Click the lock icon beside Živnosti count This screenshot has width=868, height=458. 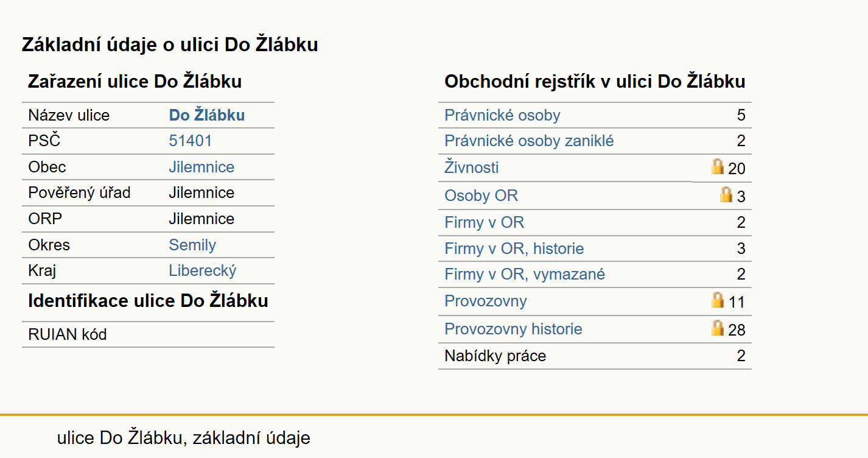tap(718, 166)
